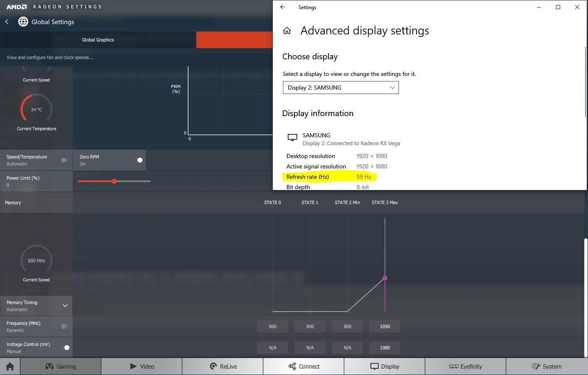Image resolution: width=588 pixels, height=375 pixels.
Task: Click the STATE 1 column header
Action: pyautogui.click(x=310, y=202)
